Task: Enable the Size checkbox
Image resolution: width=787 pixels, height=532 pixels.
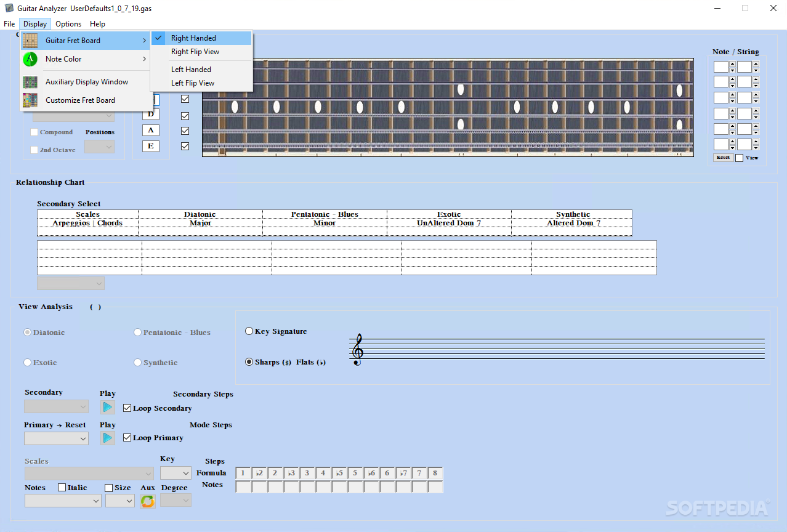Action: [x=109, y=488]
